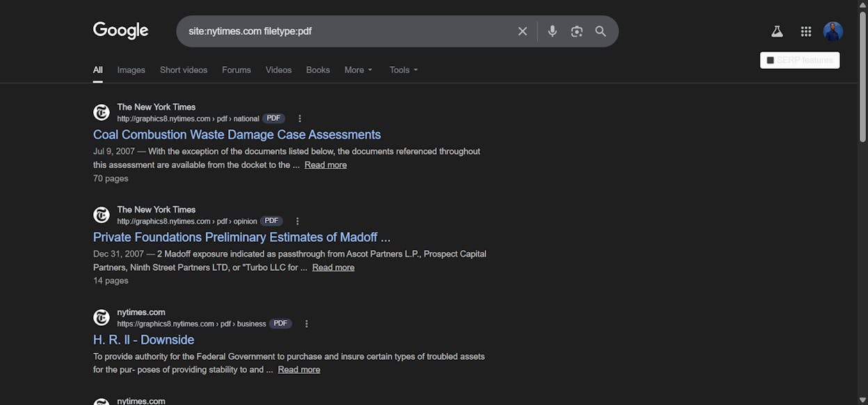868x405 pixels.
Task: Click NYT favicon beside Coal Combustion result
Action: [102, 113]
